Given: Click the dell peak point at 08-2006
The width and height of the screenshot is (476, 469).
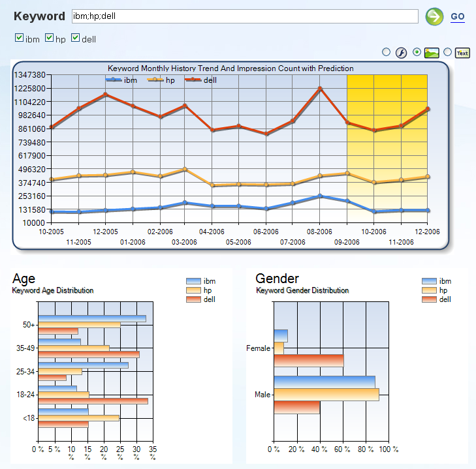Looking at the screenshot, I should pos(320,88).
